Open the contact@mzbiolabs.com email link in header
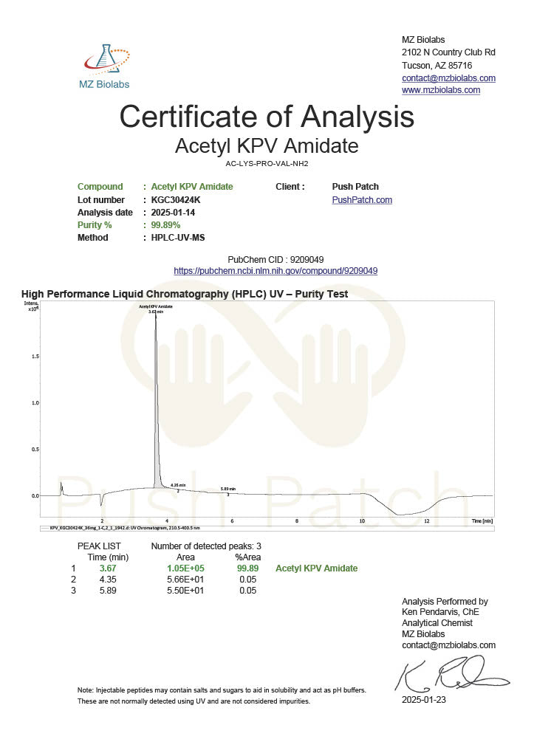534x756 pixels. pos(448,78)
